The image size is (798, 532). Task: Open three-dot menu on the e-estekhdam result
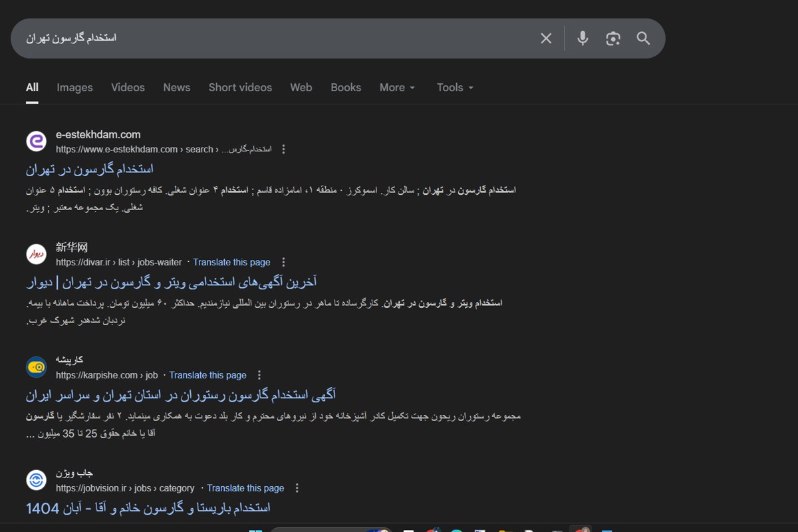coord(283,149)
